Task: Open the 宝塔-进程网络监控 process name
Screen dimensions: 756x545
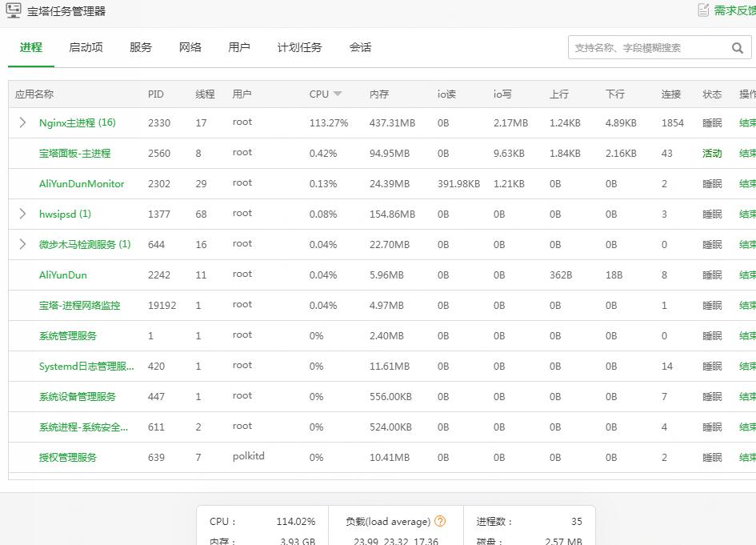Action: (x=79, y=305)
